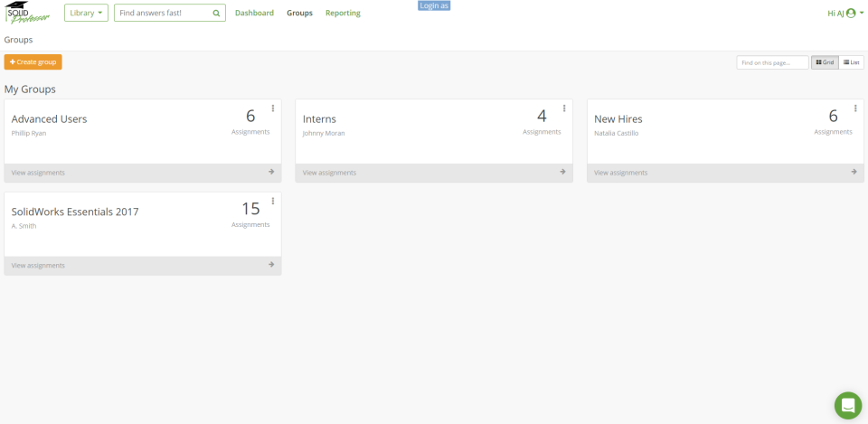Switch to List view
868x424 pixels.
[x=852, y=62]
